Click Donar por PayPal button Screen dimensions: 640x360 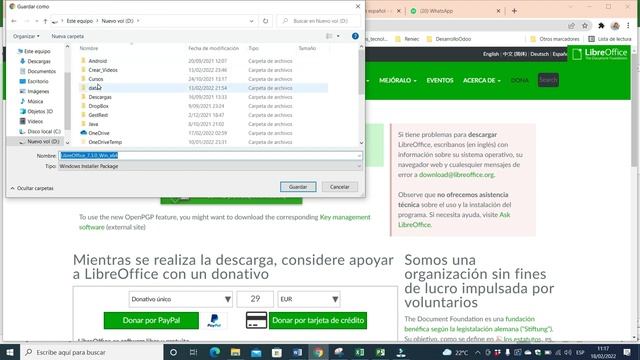[151, 320]
